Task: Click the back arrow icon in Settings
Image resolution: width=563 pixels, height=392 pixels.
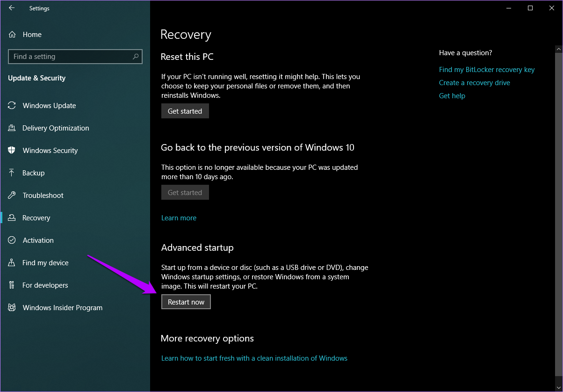Action: [12, 8]
